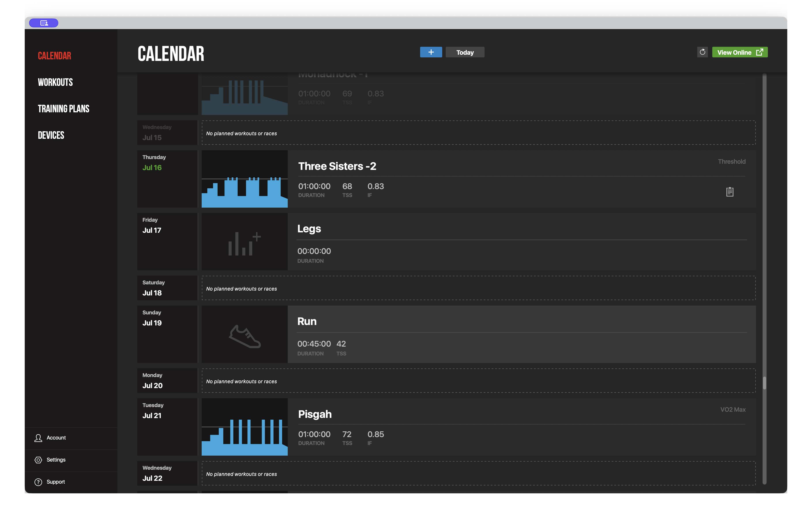This screenshot has width=812, height=526.
Task: Click the Threshold label on Three Sisters -2
Action: pyautogui.click(x=731, y=162)
